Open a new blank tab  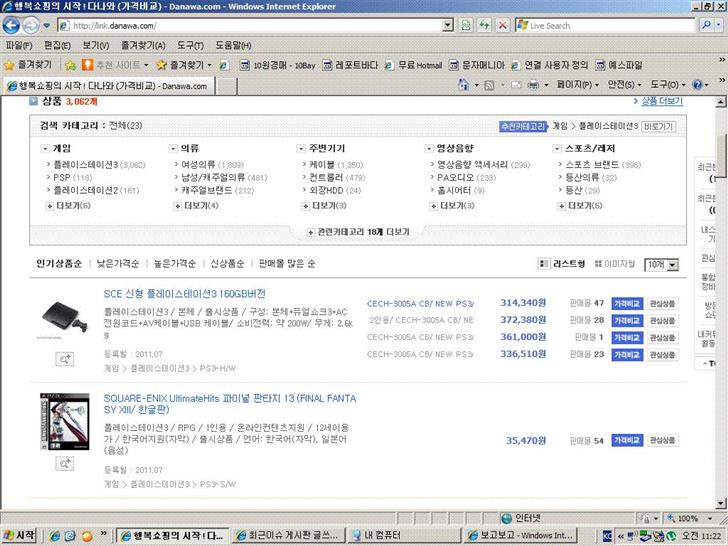point(227,86)
